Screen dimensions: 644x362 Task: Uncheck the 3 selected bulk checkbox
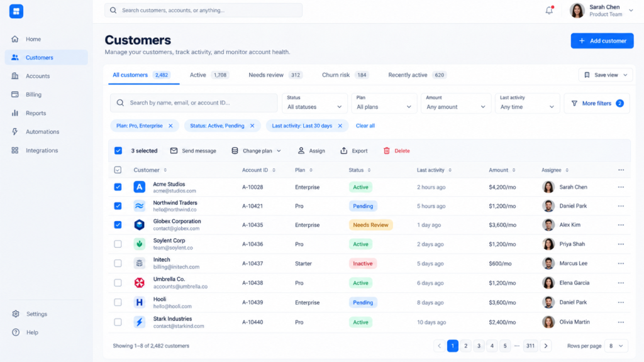118,151
